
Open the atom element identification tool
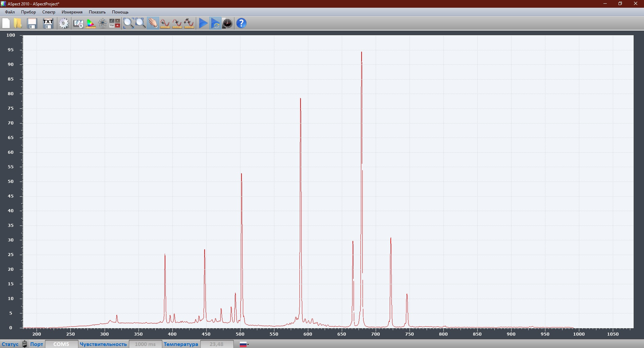point(103,23)
